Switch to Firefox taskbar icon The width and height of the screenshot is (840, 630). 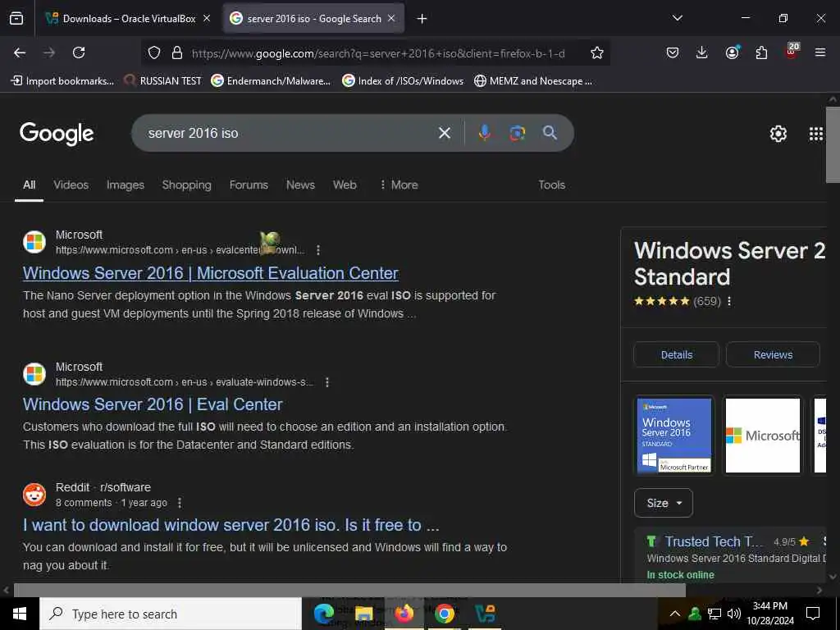(x=404, y=614)
